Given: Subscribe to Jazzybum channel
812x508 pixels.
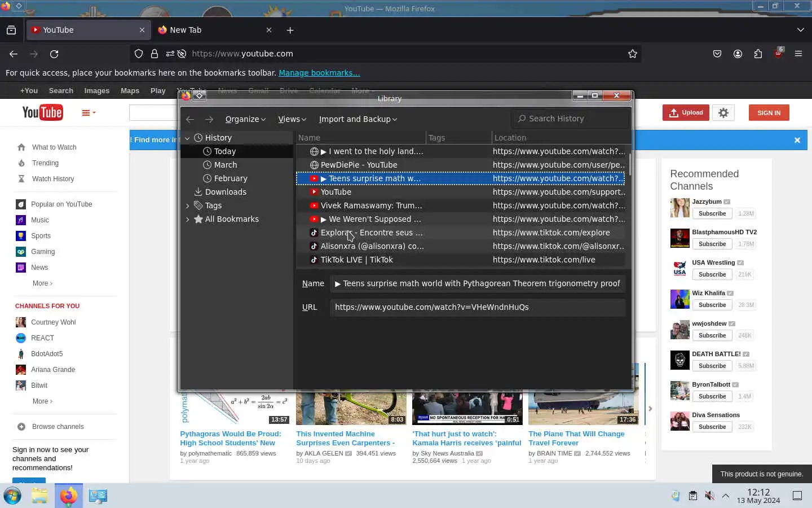Looking at the screenshot, I should coord(712,213).
